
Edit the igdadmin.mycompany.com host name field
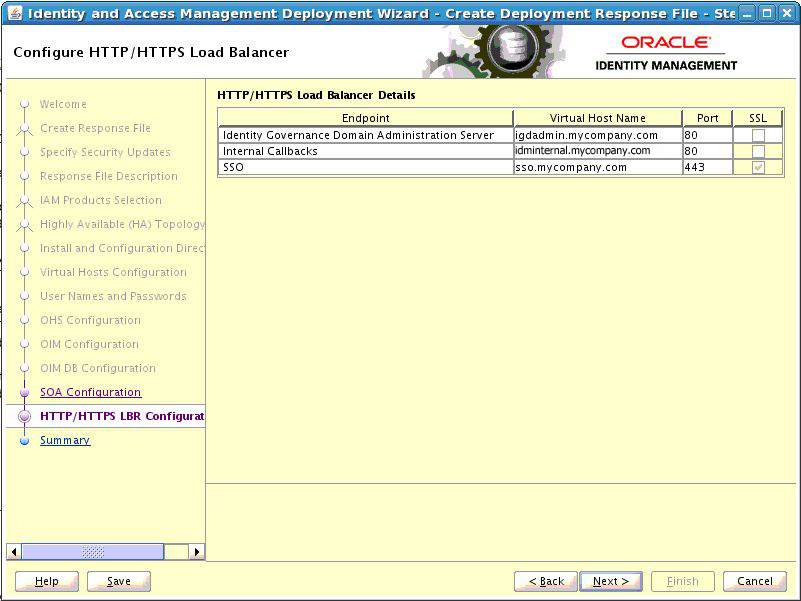click(598, 135)
